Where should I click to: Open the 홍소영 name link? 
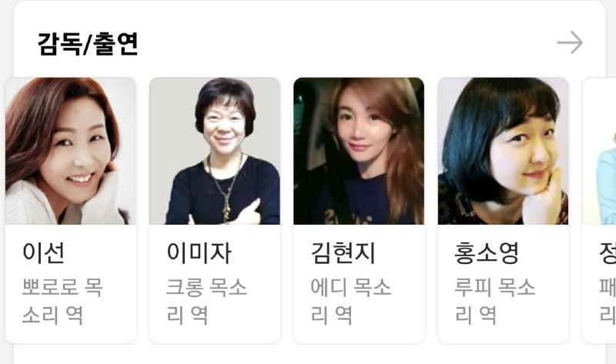click(x=487, y=252)
